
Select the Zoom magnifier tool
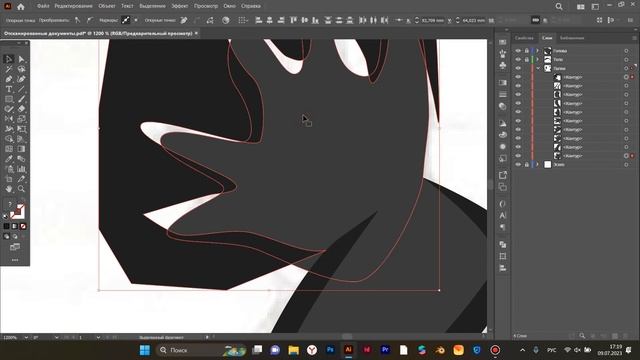(x=21, y=189)
